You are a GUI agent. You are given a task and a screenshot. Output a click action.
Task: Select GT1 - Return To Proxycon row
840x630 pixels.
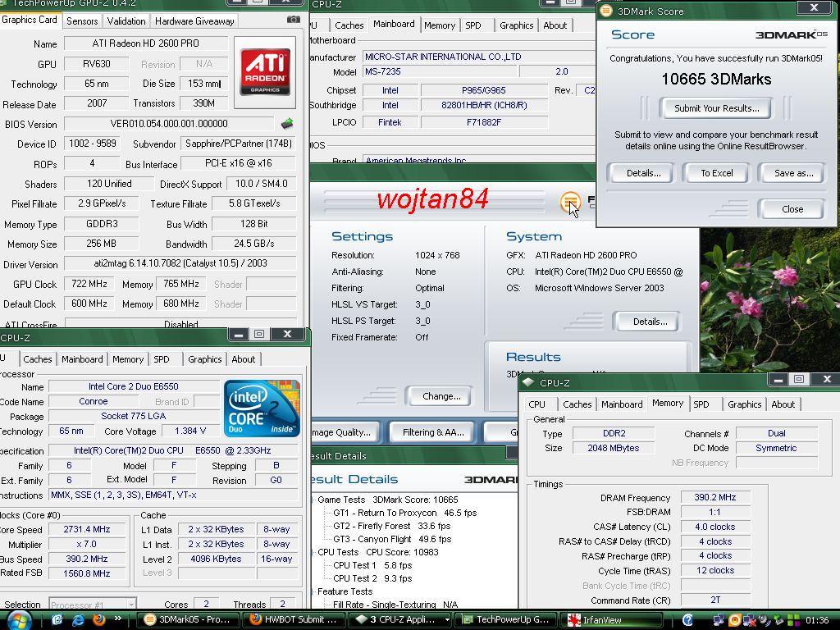(x=404, y=513)
